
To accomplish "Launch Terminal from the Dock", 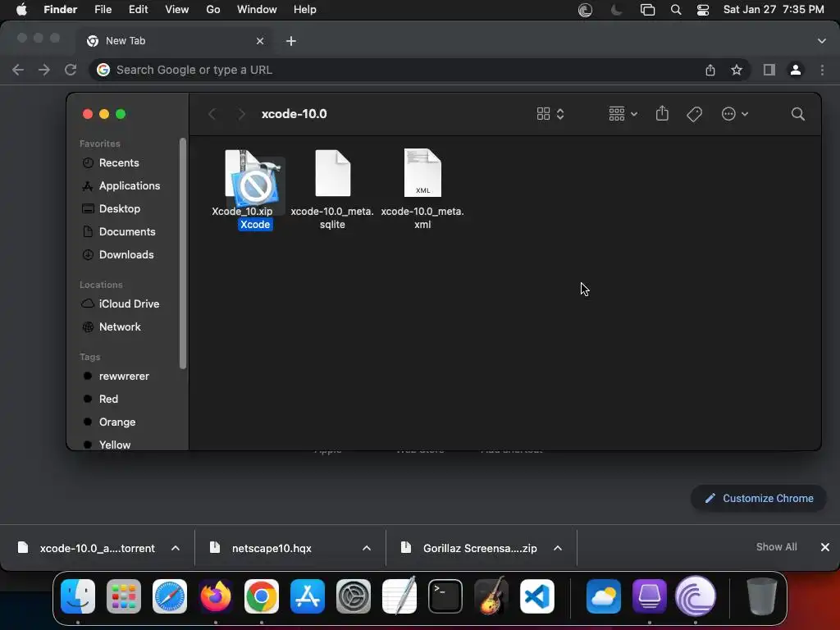I will [x=445, y=596].
